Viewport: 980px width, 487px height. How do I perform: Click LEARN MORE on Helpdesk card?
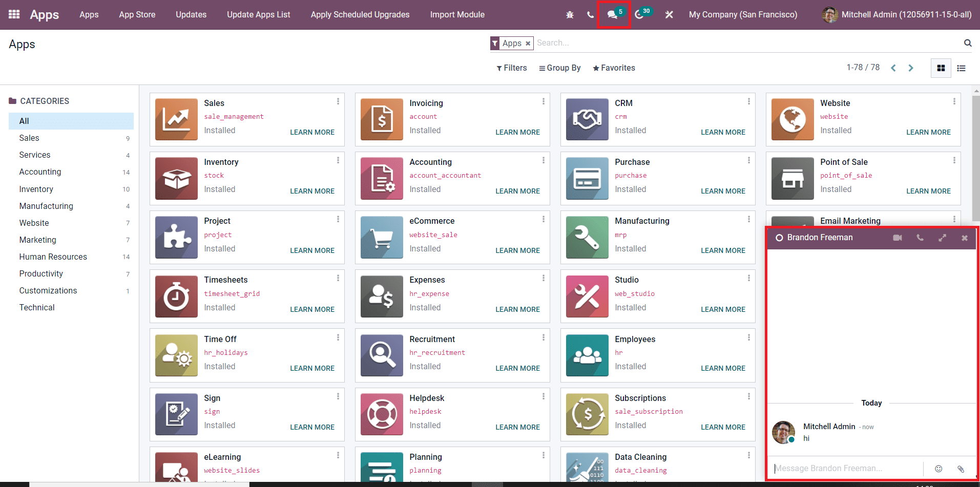[517, 427]
